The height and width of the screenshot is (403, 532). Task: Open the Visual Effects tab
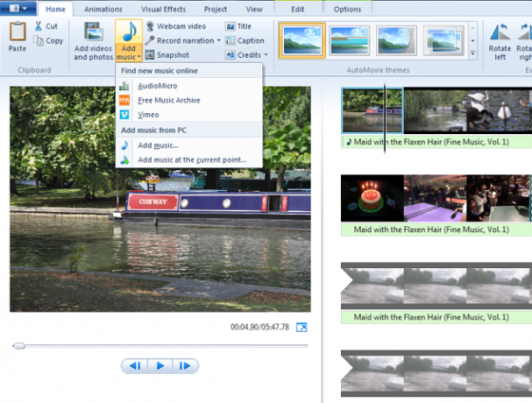pyautogui.click(x=163, y=9)
